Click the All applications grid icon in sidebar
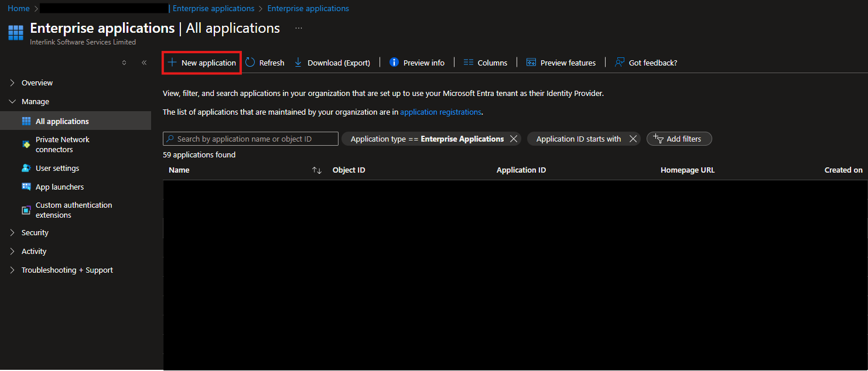 (26, 121)
